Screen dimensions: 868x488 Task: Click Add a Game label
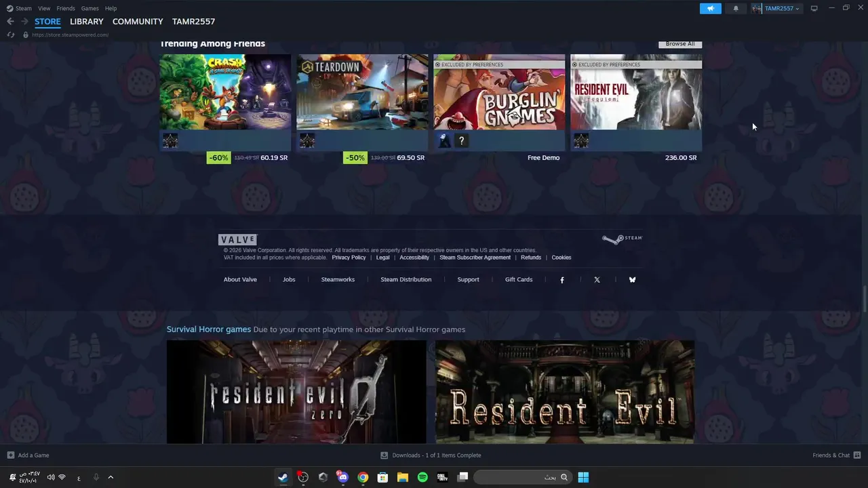[33, 455]
